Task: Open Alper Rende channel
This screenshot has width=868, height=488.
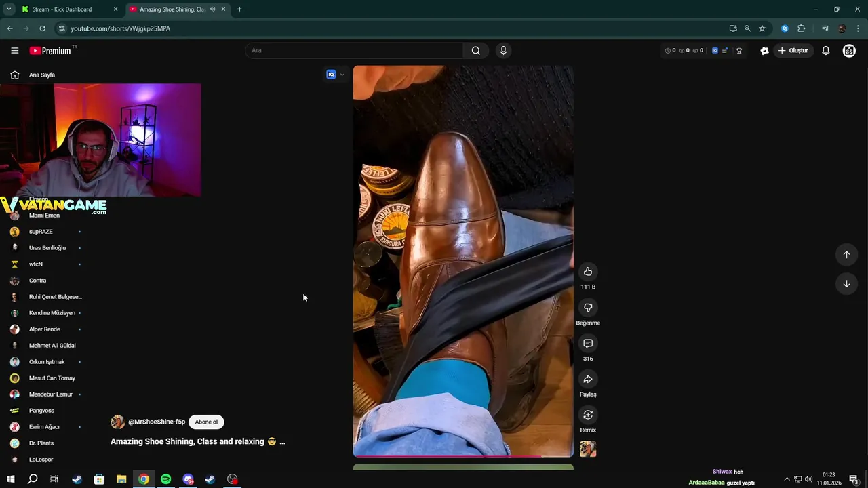Action: (x=44, y=329)
